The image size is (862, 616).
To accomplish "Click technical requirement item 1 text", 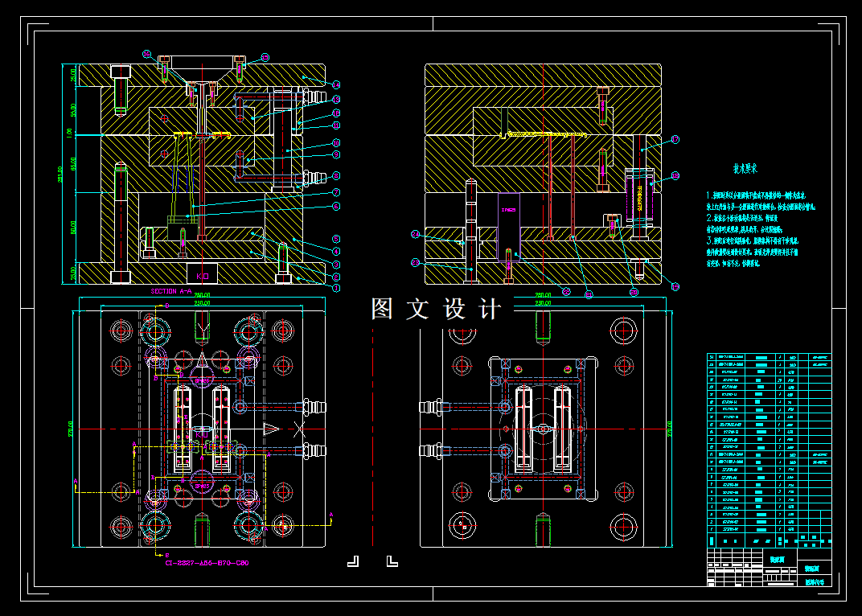I will [761, 201].
